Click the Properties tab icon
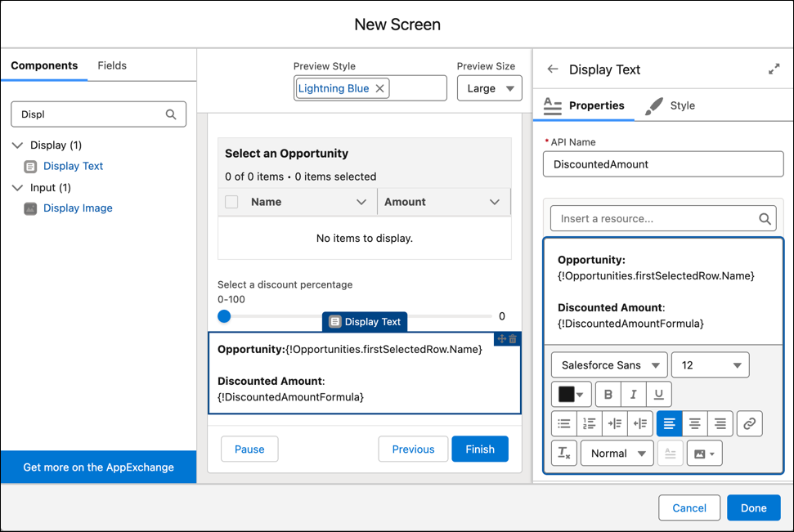The height and width of the screenshot is (532, 794). tap(553, 105)
